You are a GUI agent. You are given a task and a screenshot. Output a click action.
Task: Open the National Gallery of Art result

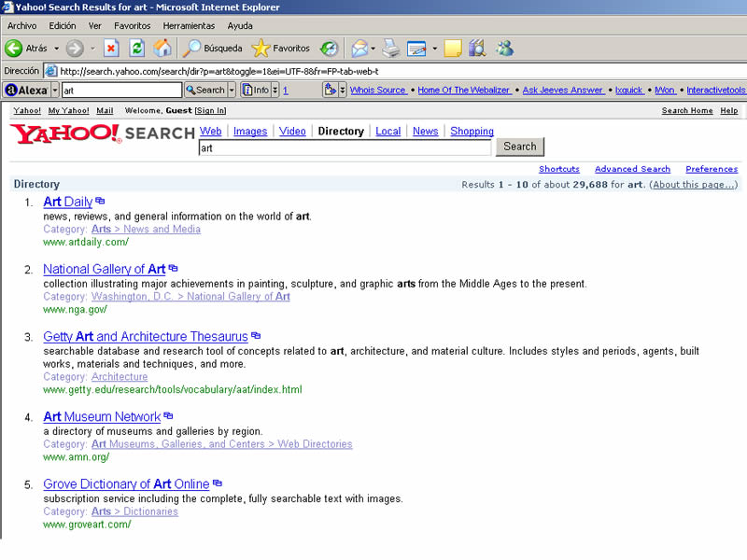(105, 269)
